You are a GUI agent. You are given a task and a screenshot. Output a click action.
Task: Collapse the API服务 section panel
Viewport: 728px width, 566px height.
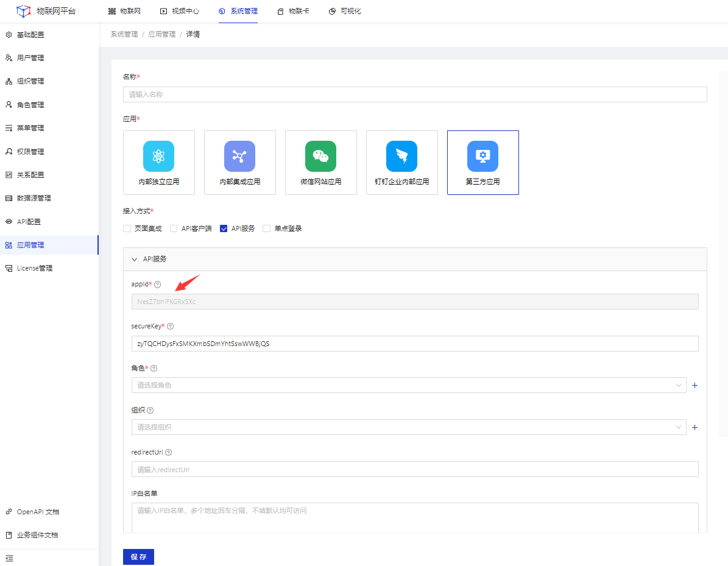tap(135, 259)
